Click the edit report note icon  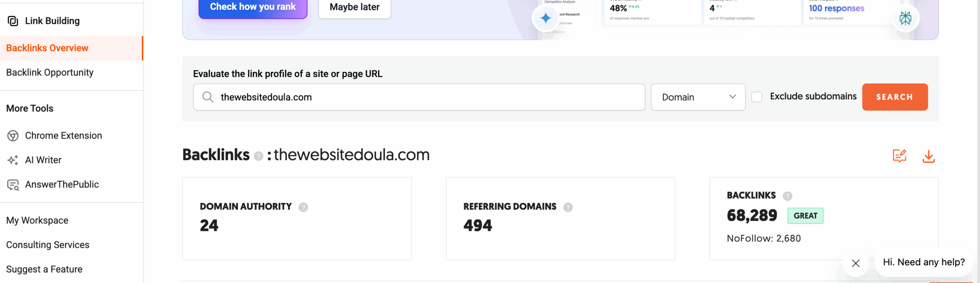click(x=899, y=156)
